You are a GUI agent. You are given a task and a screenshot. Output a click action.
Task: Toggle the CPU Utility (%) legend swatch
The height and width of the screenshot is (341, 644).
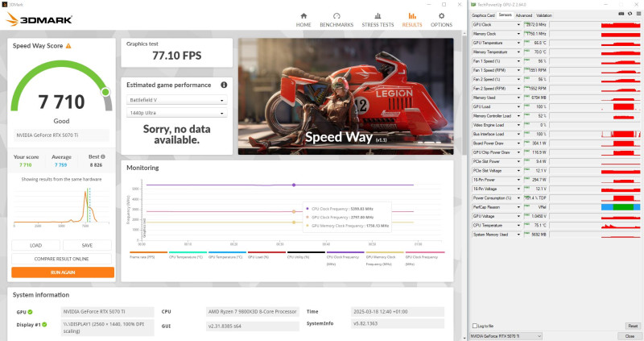coord(306,252)
